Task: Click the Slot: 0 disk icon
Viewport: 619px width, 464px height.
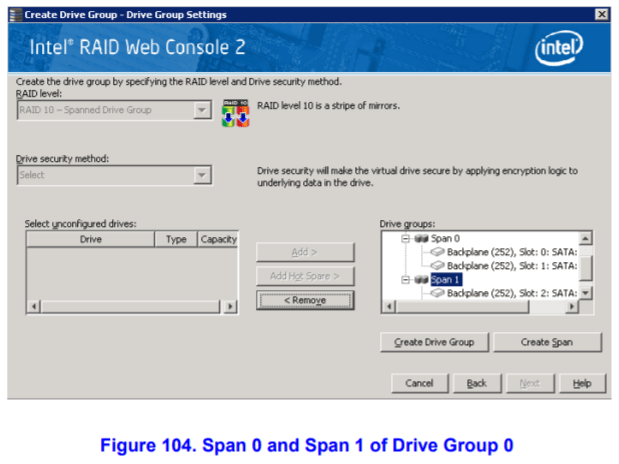Action: tap(437, 252)
